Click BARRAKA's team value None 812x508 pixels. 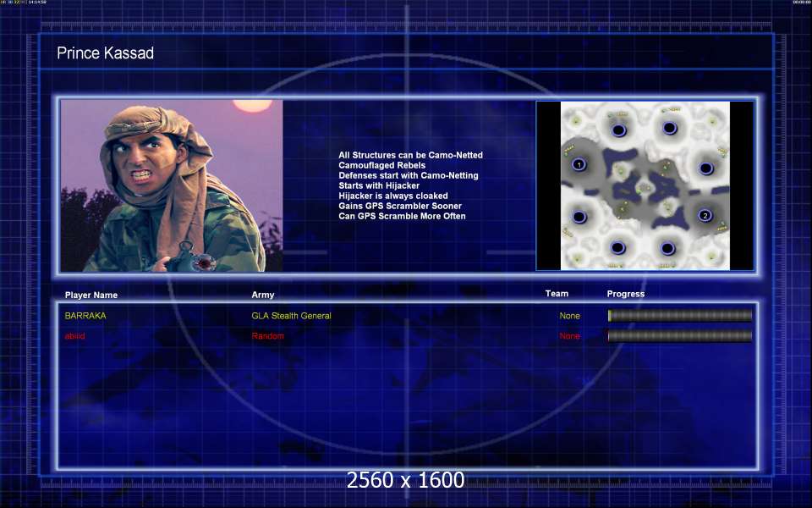pos(569,316)
